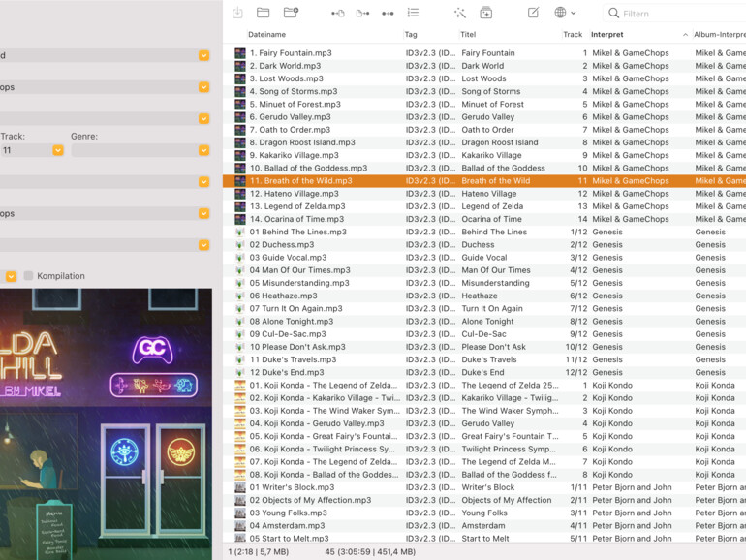The image size is (746, 560).
Task: Click the title cell Young Folks
Action: (x=484, y=513)
